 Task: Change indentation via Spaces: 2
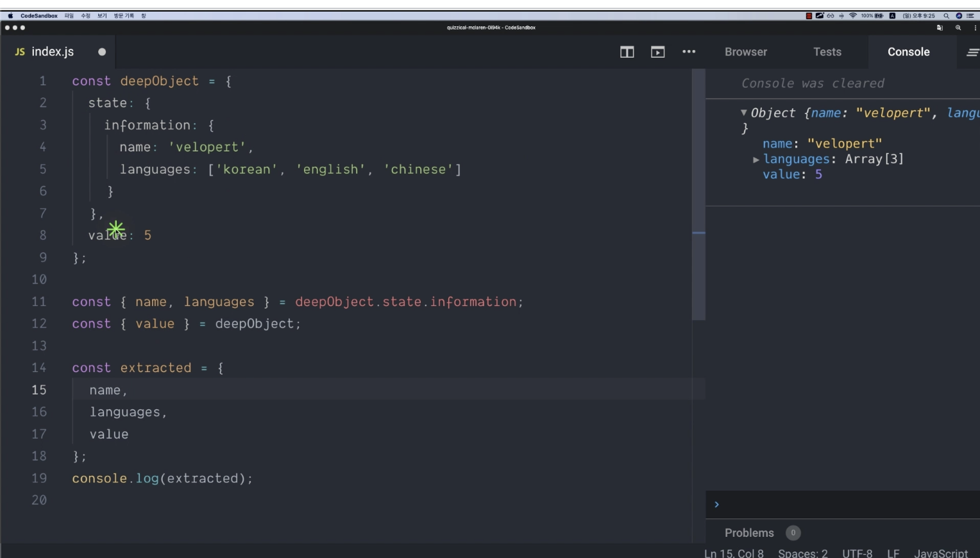click(x=803, y=553)
